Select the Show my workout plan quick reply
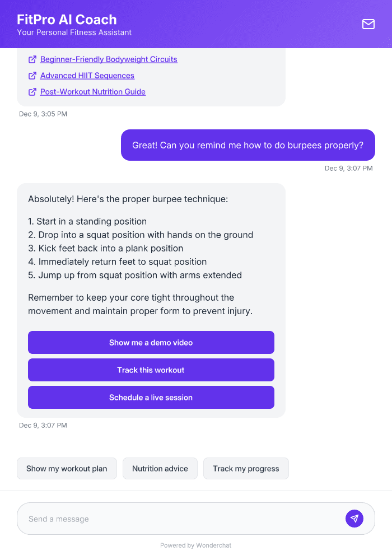Viewport: 392px width, 560px height. click(x=67, y=468)
